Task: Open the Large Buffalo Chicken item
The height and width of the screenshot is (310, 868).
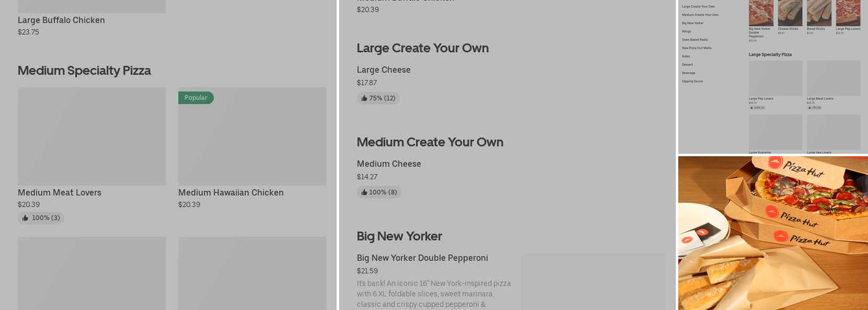Action: pyautogui.click(x=61, y=20)
